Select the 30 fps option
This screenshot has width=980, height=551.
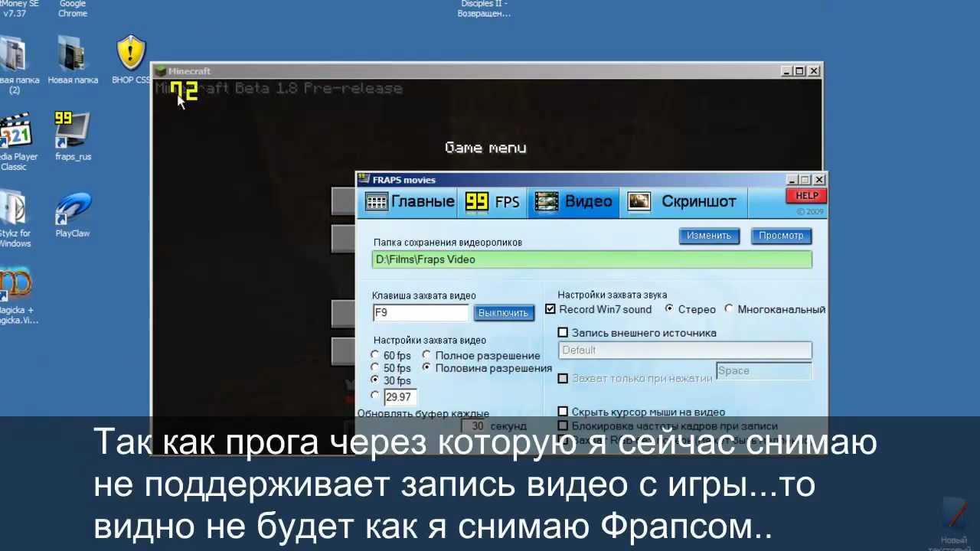374,380
